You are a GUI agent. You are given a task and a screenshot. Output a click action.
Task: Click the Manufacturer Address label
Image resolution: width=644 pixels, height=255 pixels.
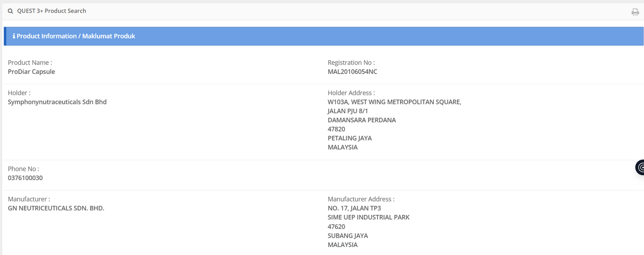[361, 199]
